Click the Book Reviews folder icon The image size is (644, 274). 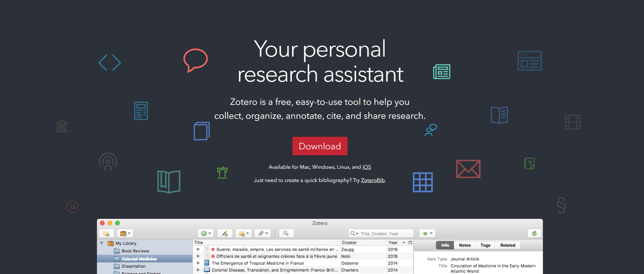(117, 251)
